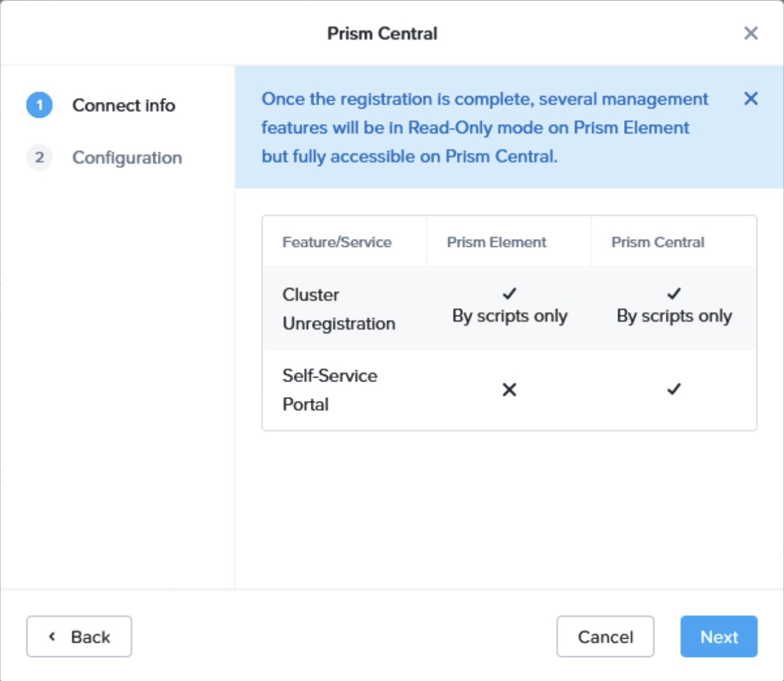
Task: Click the Prism Element column header
Action: [x=497, y=242]
